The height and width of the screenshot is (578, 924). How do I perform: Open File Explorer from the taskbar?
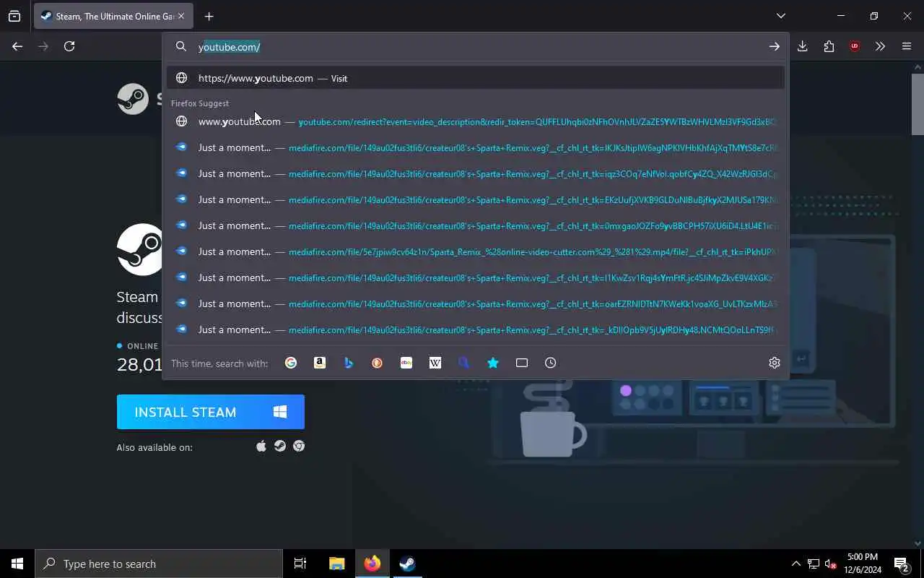coord(337,564)
